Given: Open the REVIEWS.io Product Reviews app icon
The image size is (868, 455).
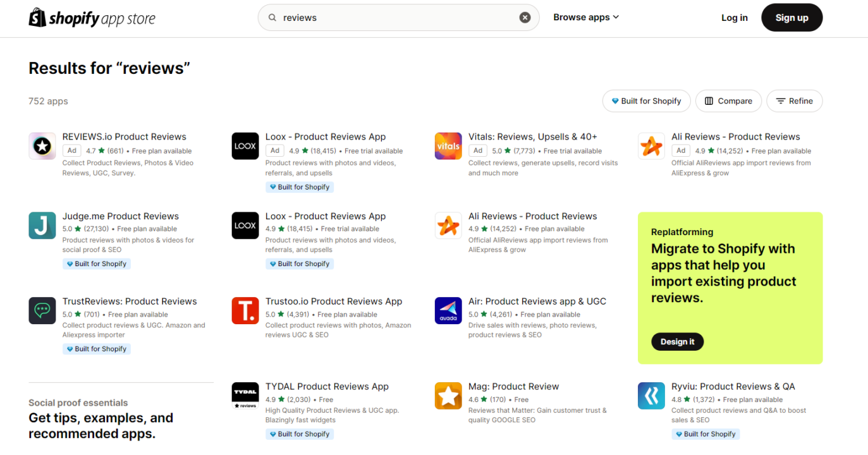Looking at the screenshot, I should coord(42,146).
